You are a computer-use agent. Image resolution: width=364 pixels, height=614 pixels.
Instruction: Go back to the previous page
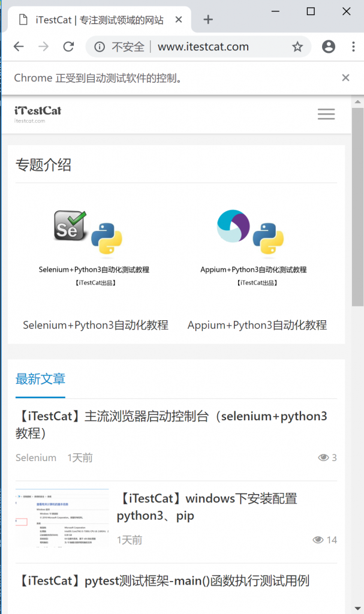pos(19,47)
